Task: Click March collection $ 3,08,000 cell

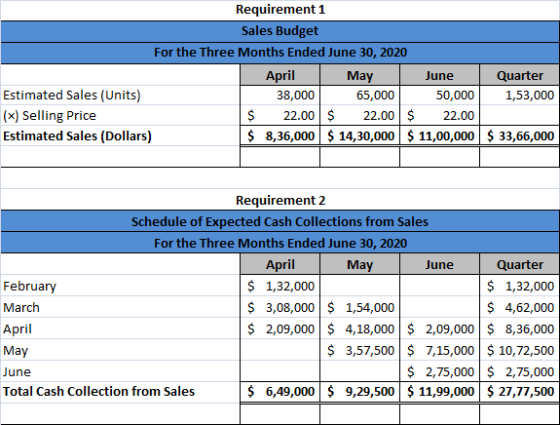Action: coord(280,308)
